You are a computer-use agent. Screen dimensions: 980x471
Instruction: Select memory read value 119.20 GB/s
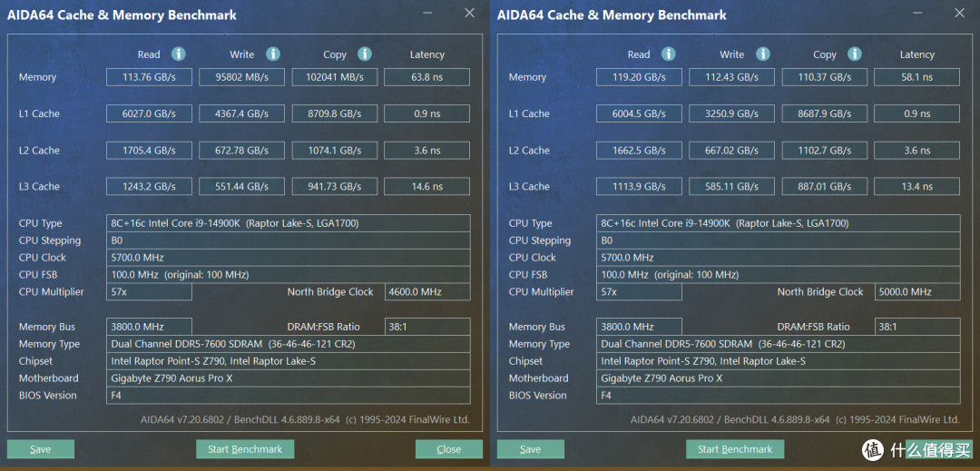[x=640, y=77]
